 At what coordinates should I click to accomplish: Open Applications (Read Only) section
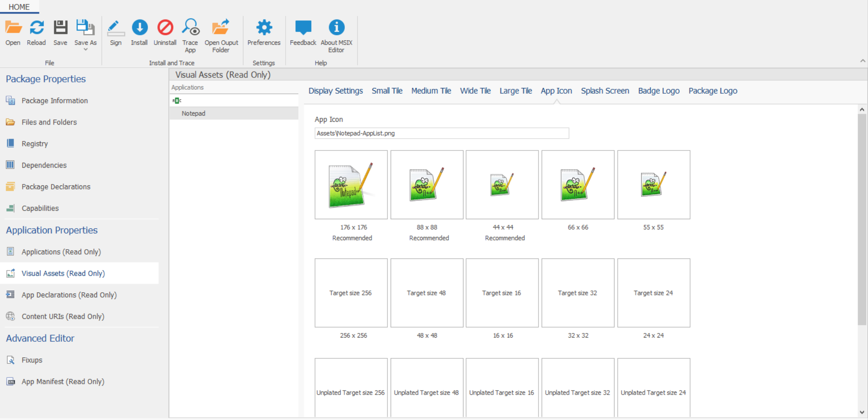click(61, 251)
